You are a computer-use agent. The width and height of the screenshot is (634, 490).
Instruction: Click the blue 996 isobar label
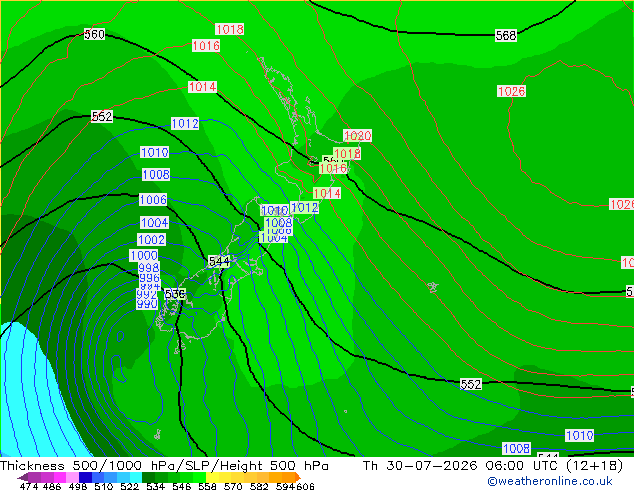(149, 278)
